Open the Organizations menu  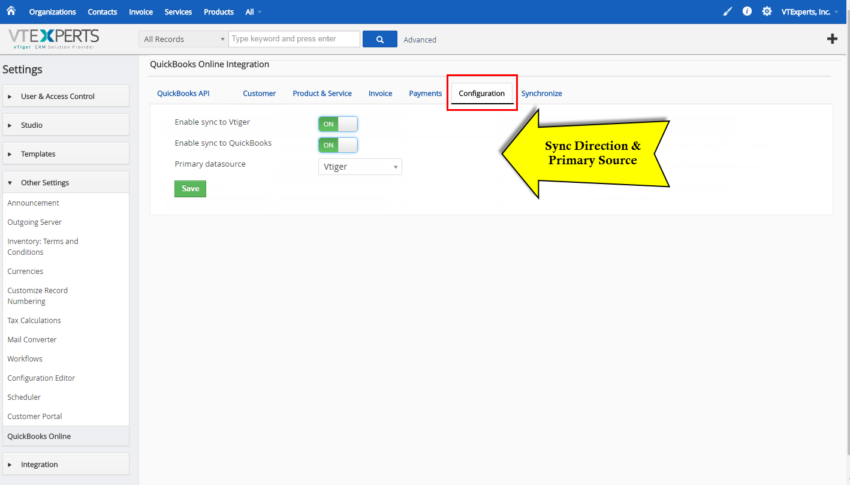pos(53,12)
